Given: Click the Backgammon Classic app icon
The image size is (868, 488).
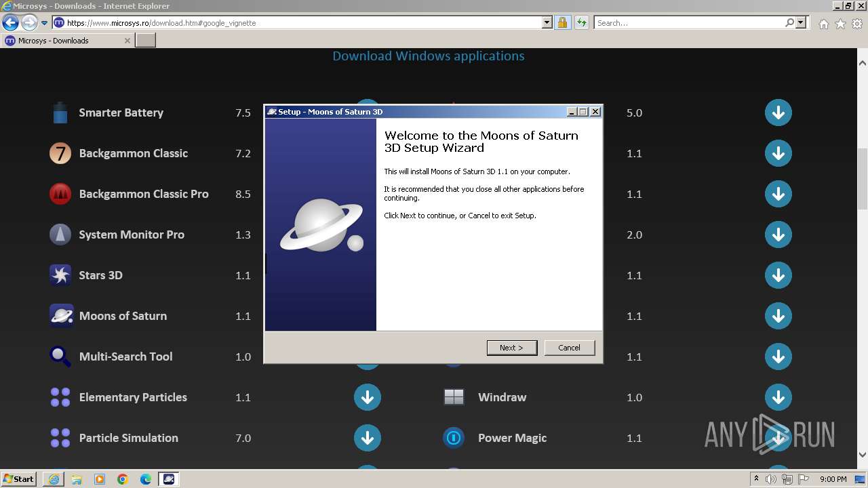Looking at the screenshot, I should tap(60, 153).
